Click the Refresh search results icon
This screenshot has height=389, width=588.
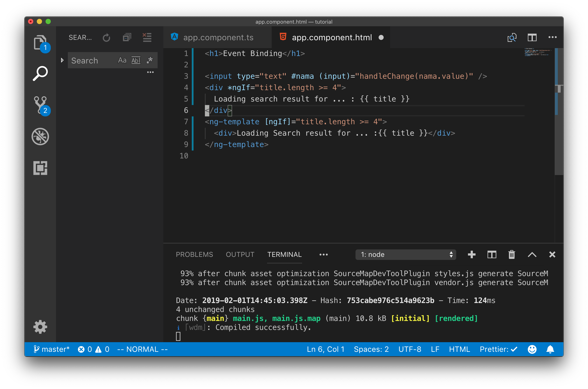pos(106,38)
